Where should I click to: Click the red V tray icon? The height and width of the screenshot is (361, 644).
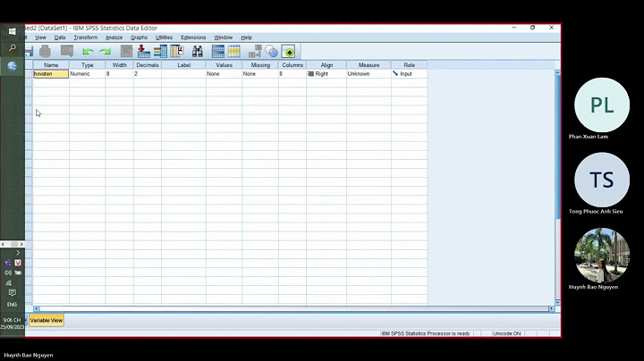click(18, 263)
